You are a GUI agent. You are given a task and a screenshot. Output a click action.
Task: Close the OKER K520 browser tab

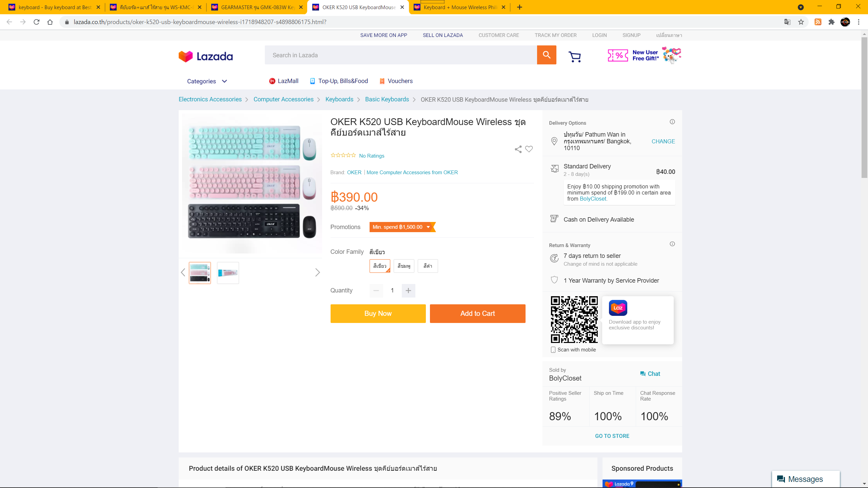tap(402, 7)
